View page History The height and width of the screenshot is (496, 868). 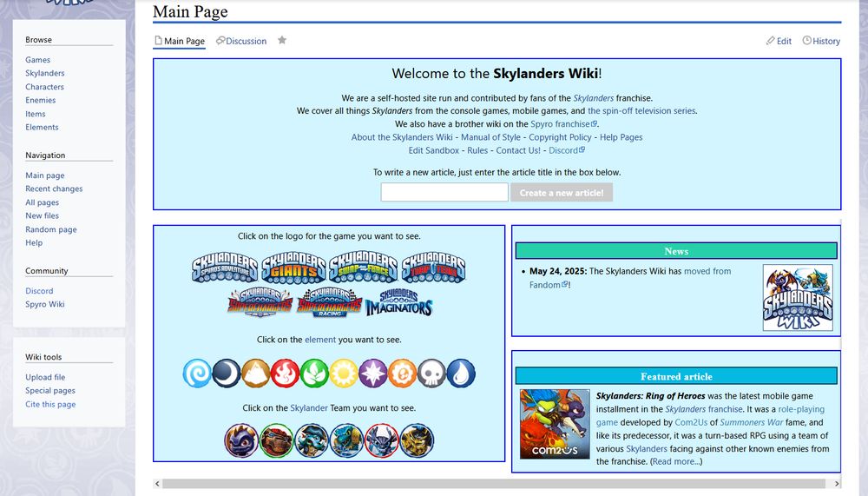tap(821, 41)
